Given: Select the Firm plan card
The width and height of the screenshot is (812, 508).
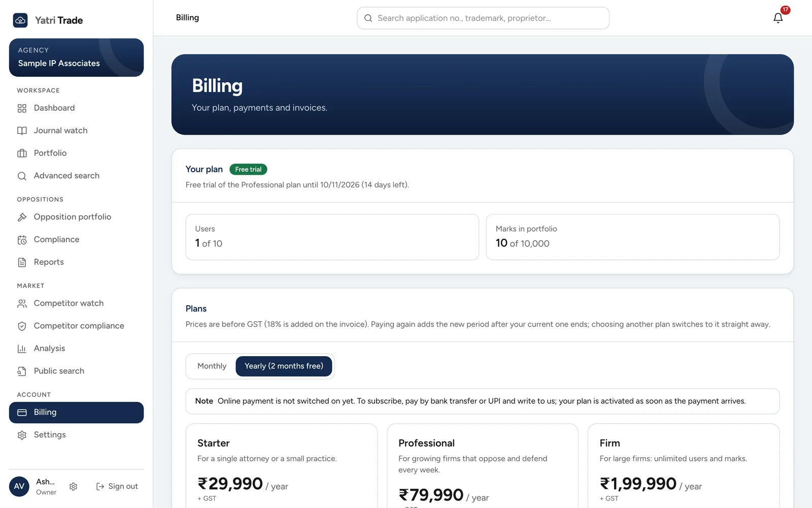Looking at the screenshot, I should click(x=684, y=466).
